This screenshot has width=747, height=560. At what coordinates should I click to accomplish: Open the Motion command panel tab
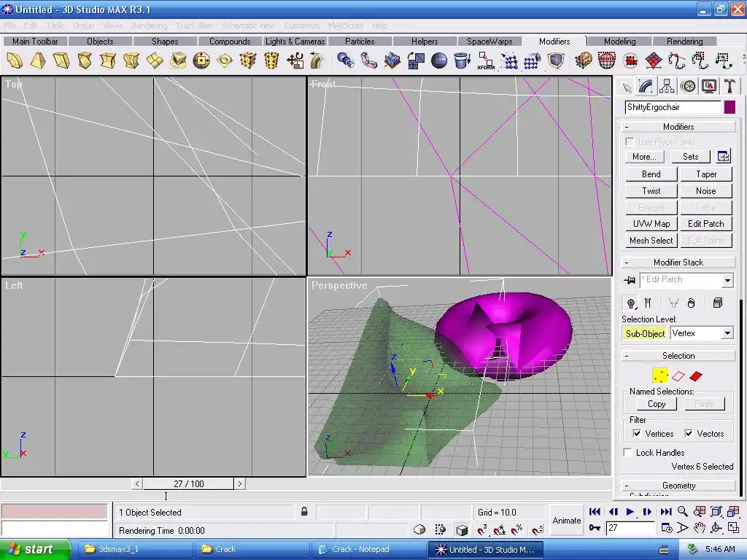click(688, 86)
